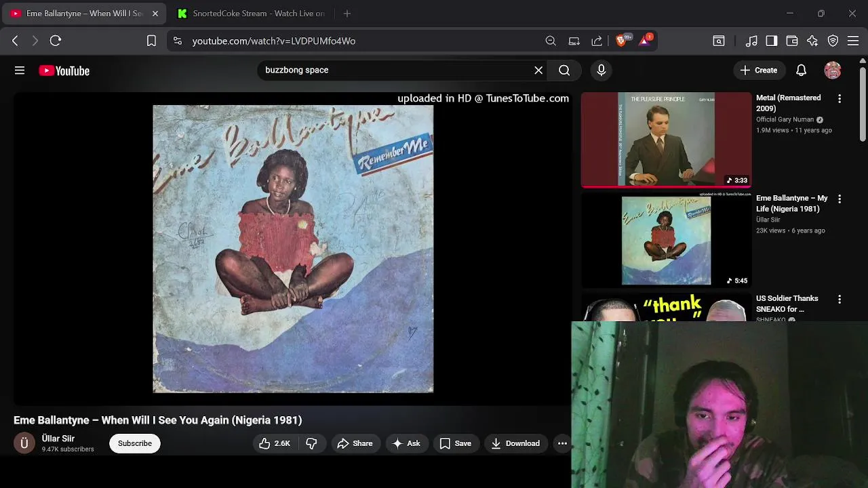Open Eme Ballantyne – My Life title link
The image size is (868, 488).
792,203
